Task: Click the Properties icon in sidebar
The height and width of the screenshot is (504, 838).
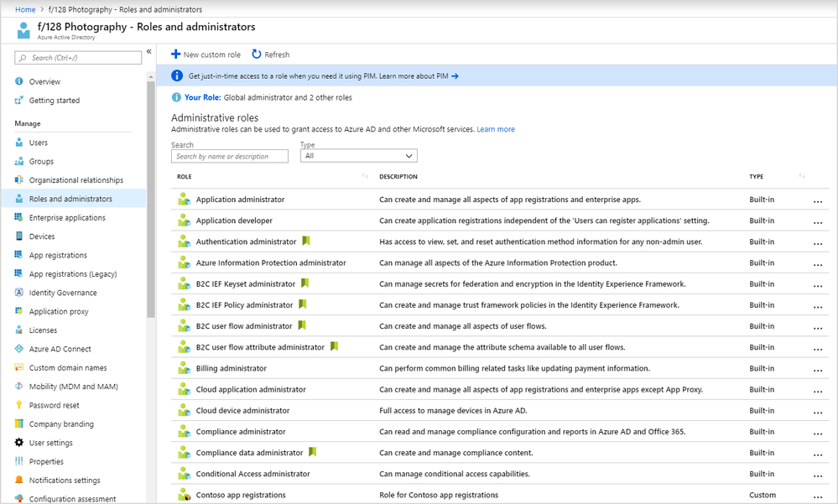Action: coord(19,460)
